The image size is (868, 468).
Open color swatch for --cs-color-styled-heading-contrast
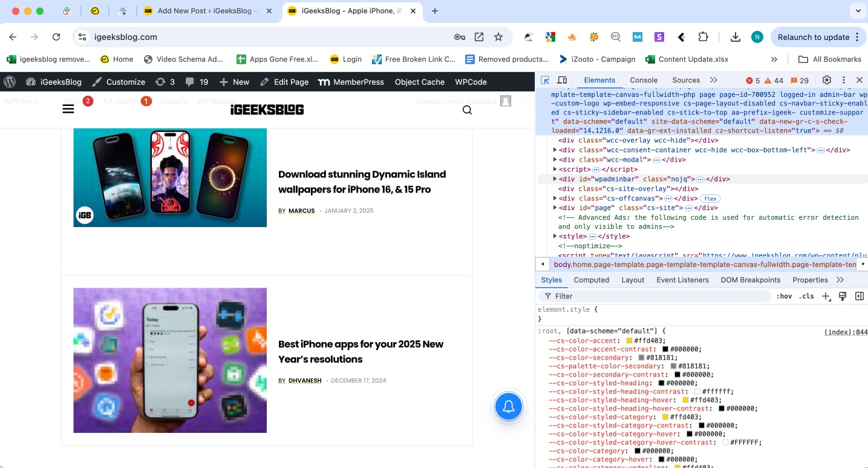click(697, 392)
